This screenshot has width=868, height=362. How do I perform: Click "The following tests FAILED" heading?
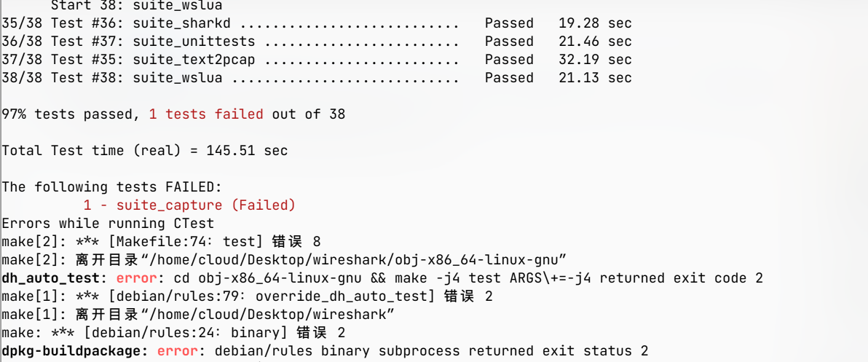pyautogui.click(x=116, y=187)
